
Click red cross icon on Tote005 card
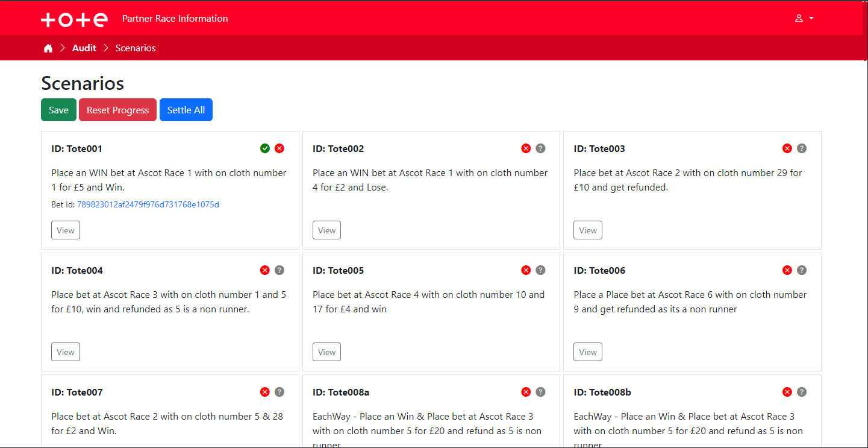click(526, 270)
